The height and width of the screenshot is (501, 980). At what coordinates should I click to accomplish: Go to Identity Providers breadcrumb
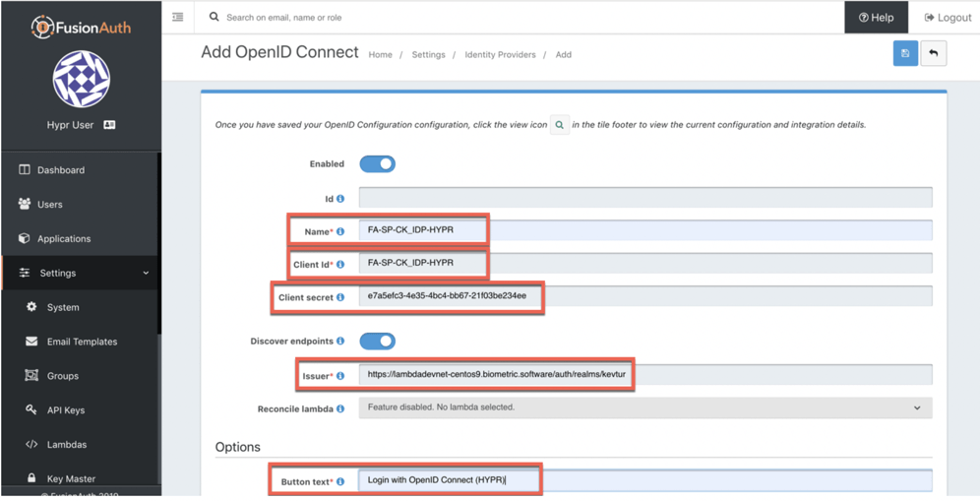coord(500,54)
